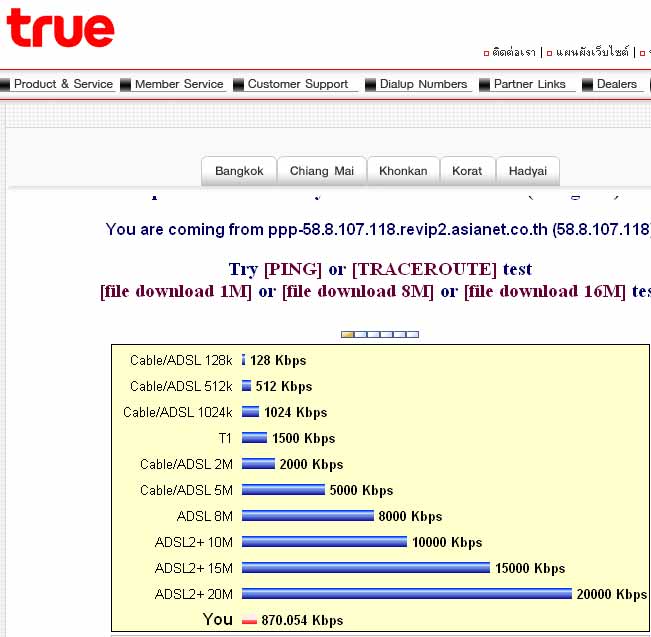Select the Korat tab
Viewport: 651px width, 637px height.
467,171
